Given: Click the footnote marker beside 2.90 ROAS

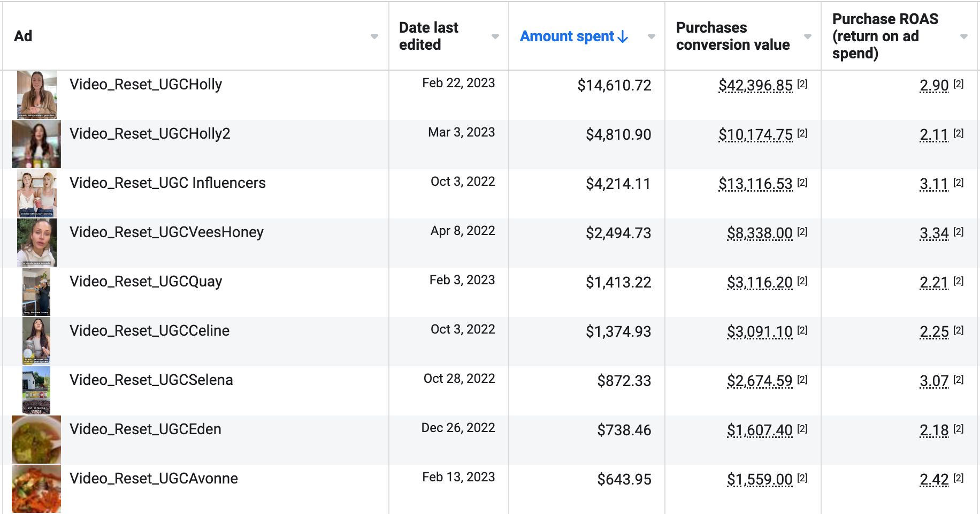Looking at the screenshot, I should pyautogui.click(x=959, y=84).
